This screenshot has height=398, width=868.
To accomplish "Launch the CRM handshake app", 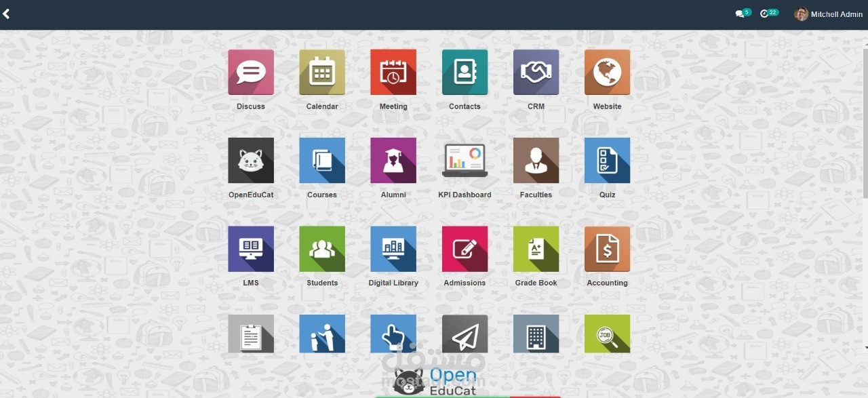I will point(536,72).
